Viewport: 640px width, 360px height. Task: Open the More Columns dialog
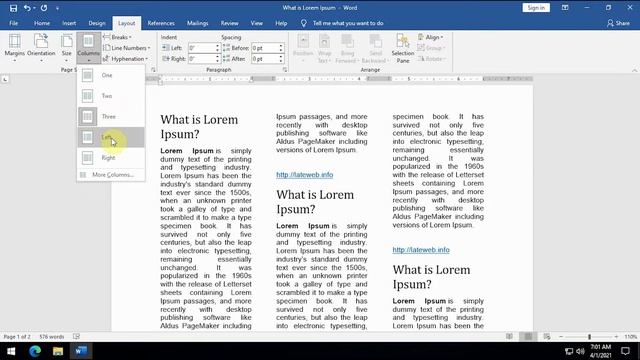(x=111, y=175)
